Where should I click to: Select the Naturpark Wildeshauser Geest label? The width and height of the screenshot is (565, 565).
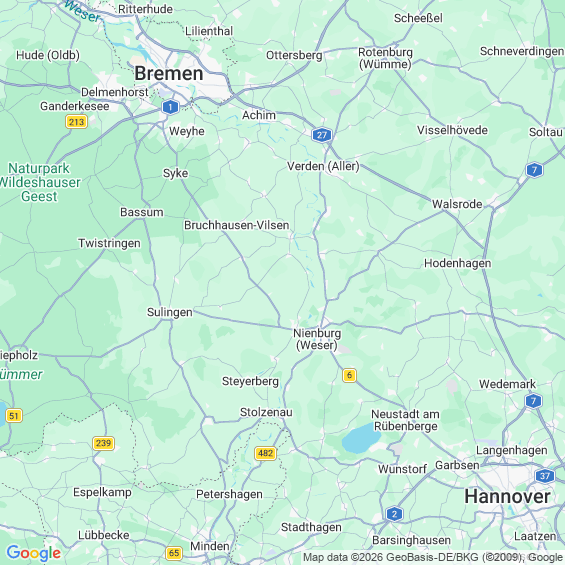[x=39, y=182]
